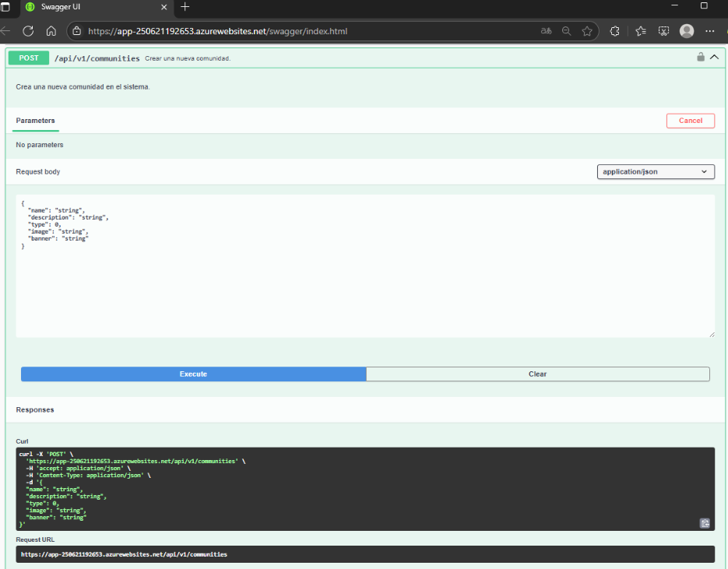Clear the request results

point(538,374)
